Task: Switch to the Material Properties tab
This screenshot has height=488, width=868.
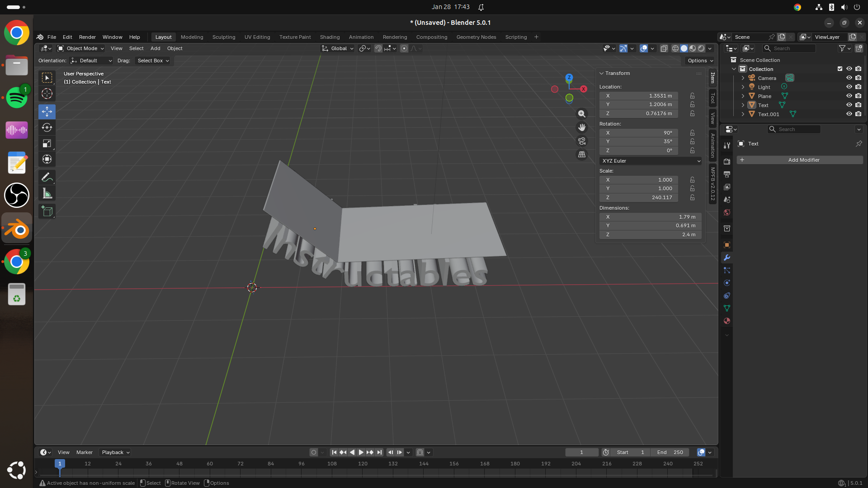Action: [x=727, y=321]
